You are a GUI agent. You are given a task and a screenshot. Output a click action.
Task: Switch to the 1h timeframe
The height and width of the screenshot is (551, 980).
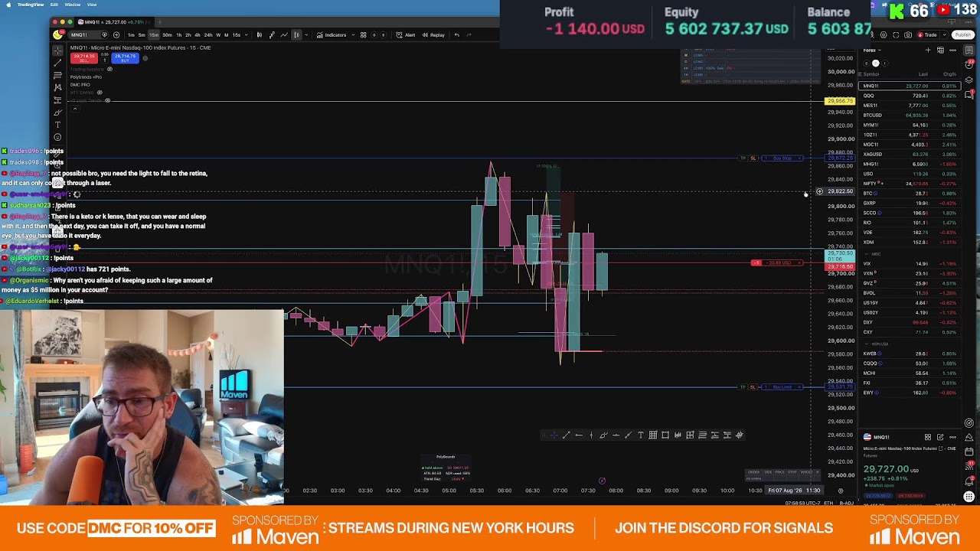(179, 34)
